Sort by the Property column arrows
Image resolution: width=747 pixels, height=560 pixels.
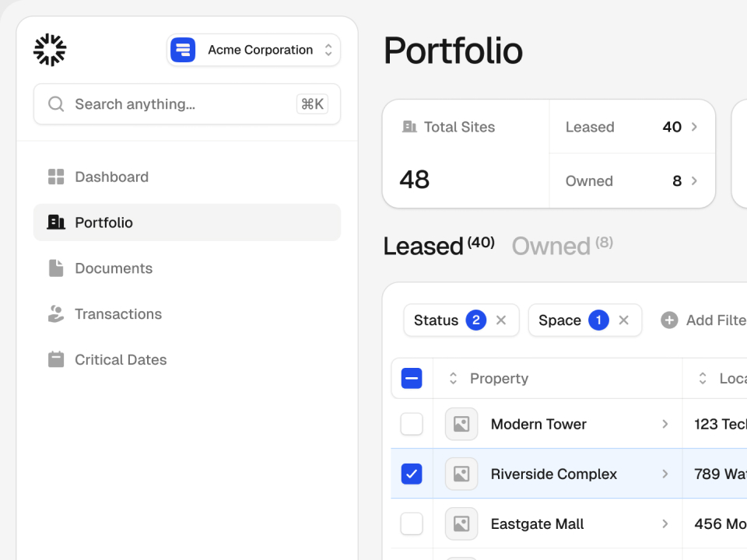tap(453, 379)
